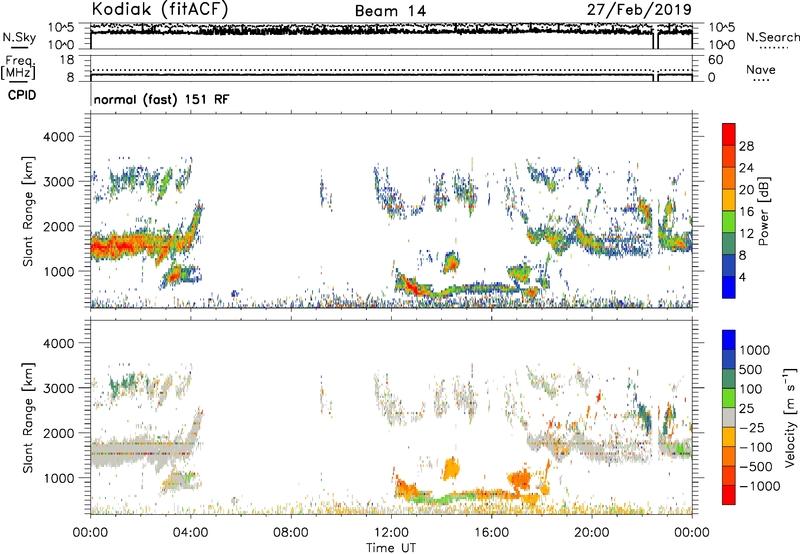
Task: Click the '1000' positive velocity tick label
Action: 755,350
